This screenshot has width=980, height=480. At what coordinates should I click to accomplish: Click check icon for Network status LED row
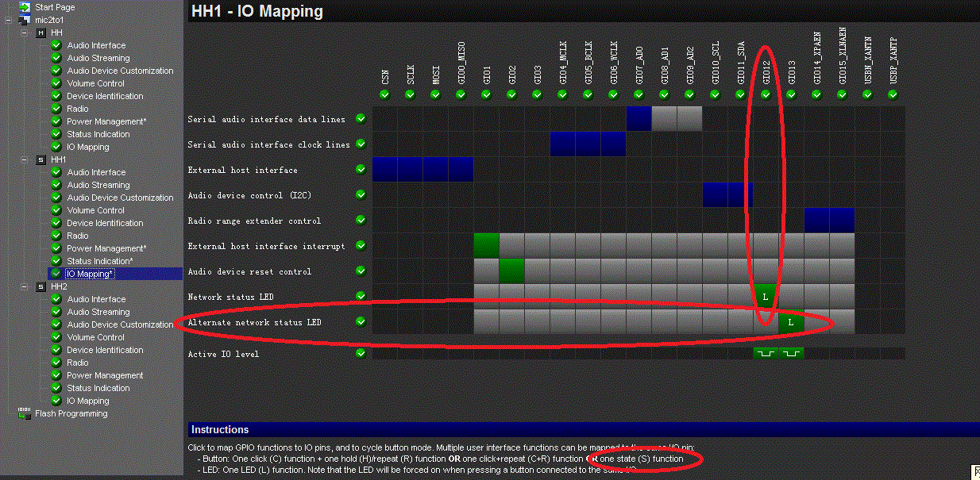(x=361, y=297)
